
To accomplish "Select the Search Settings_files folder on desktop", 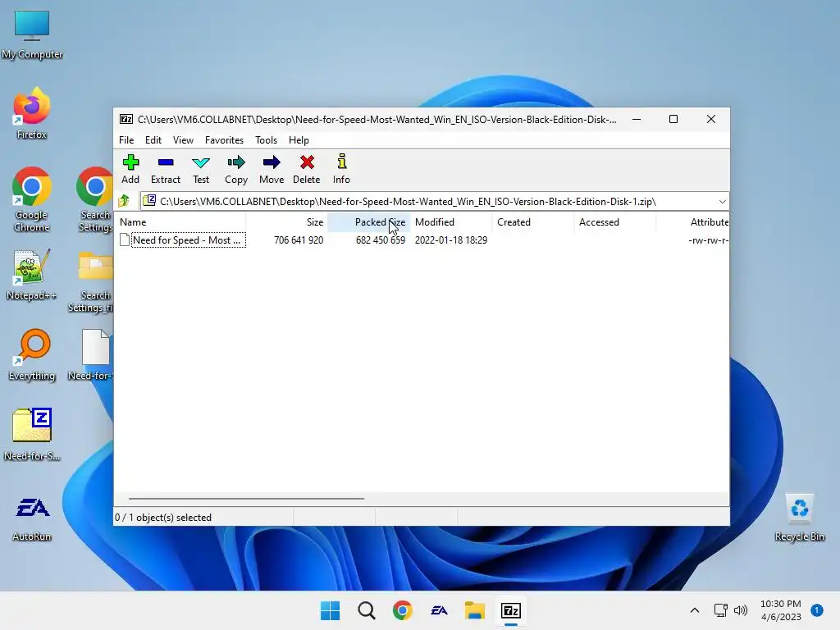I will (91, 282).
